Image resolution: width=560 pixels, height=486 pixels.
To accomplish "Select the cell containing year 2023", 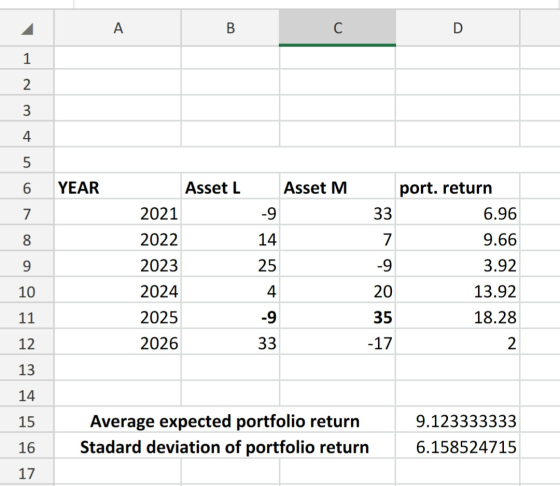I will (x=118, y=266).
